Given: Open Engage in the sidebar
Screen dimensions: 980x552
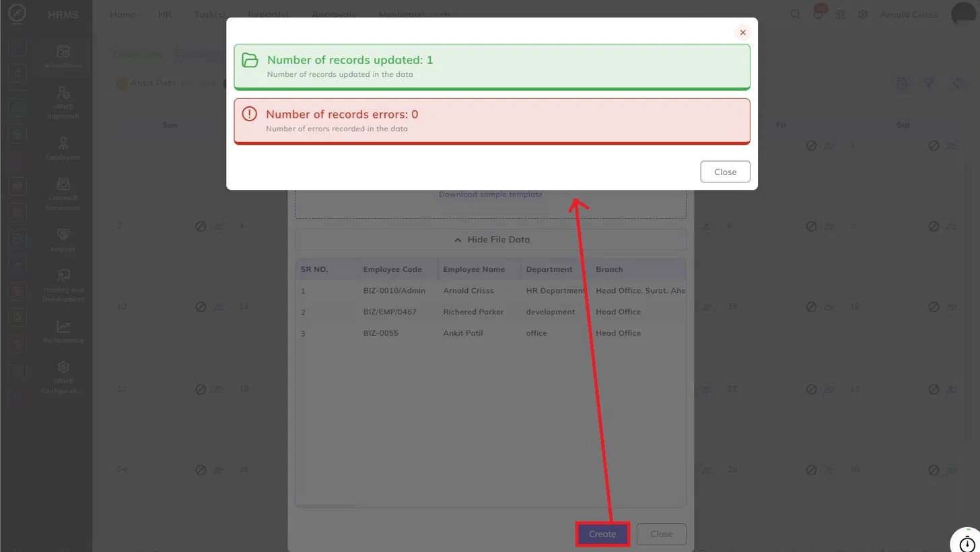Looking at the screenshot, I should (63, 240).
